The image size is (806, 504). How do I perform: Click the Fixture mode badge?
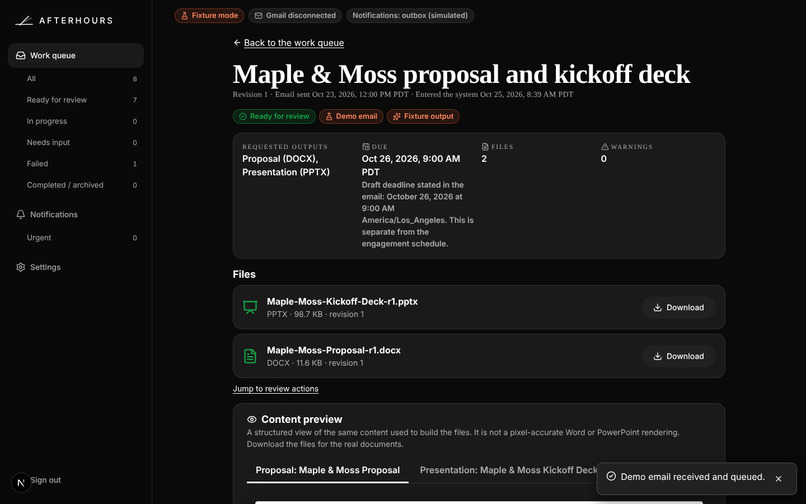pyautogui.click(x=209, y=15)
